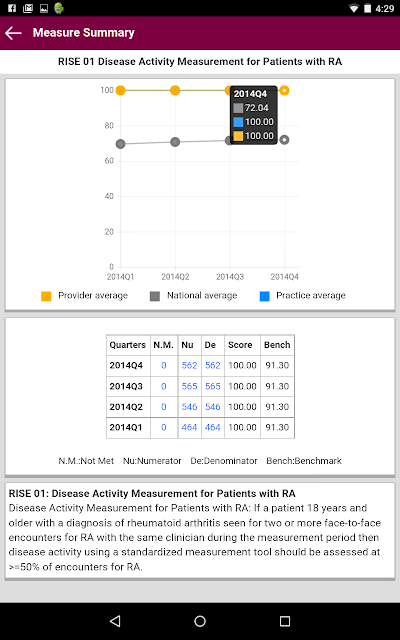Tap Android Back navigation button

(116, 621)
